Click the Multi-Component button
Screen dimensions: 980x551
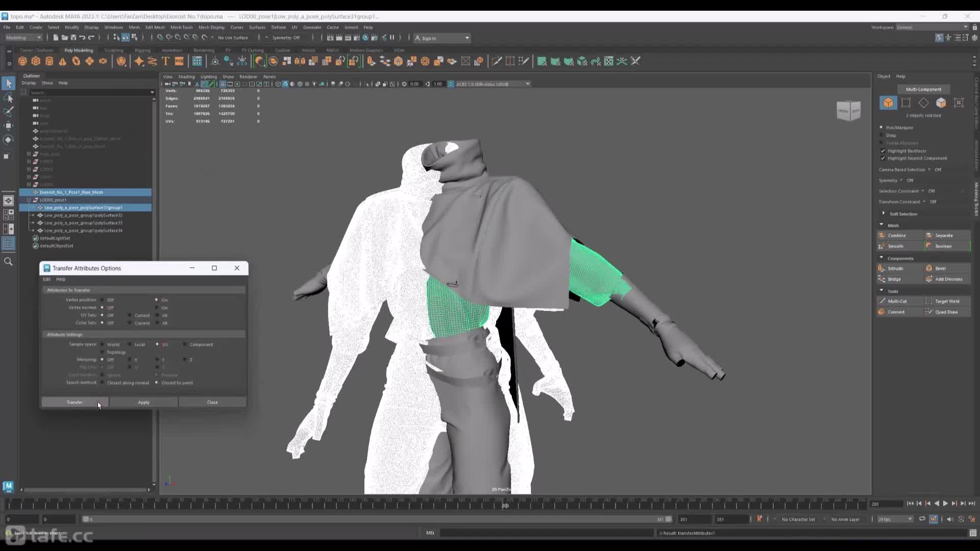(x=923, y=89)
